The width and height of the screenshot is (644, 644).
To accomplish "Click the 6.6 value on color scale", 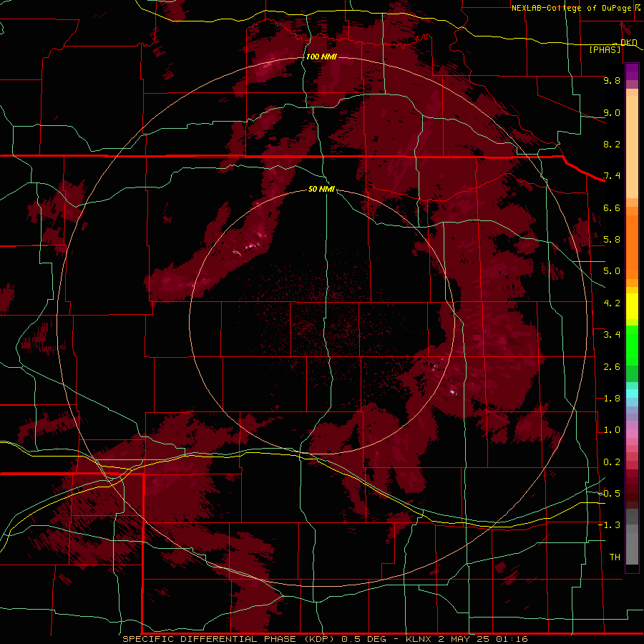I will tap(612, 208).
